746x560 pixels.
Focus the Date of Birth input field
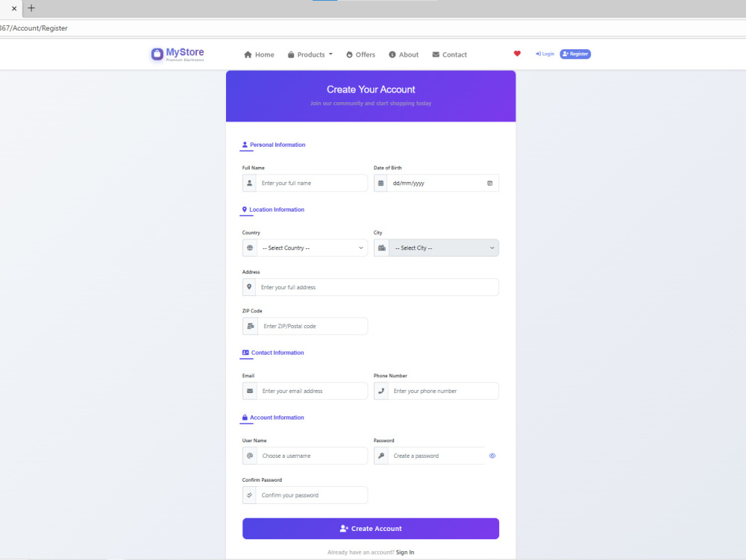[443, 183]
